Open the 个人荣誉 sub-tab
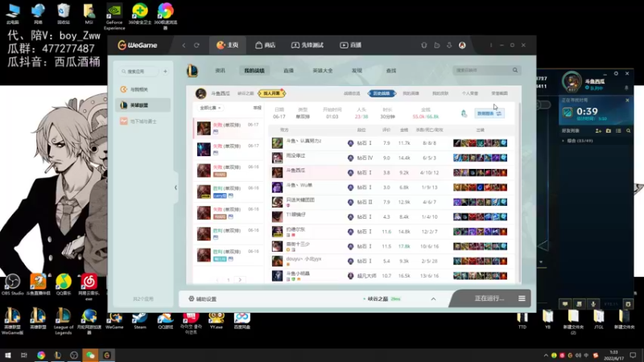This screenshot has height=362, width=644. click(470, 93)
